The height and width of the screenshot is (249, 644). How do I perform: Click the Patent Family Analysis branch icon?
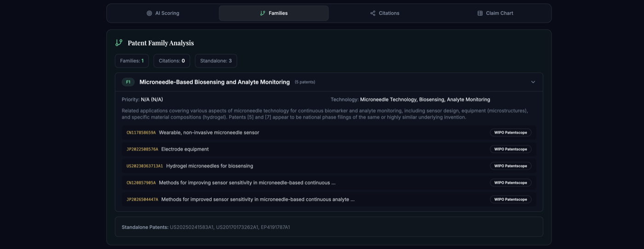119,43
